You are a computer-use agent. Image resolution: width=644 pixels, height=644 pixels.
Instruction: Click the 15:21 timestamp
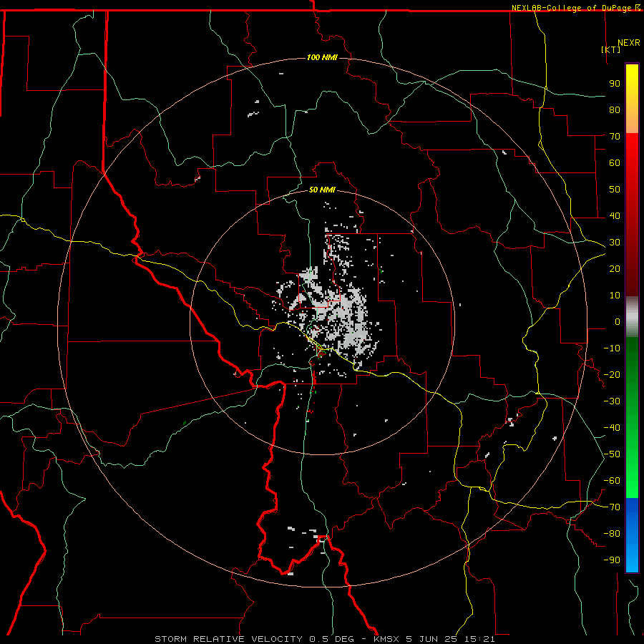tap(479, 639)
